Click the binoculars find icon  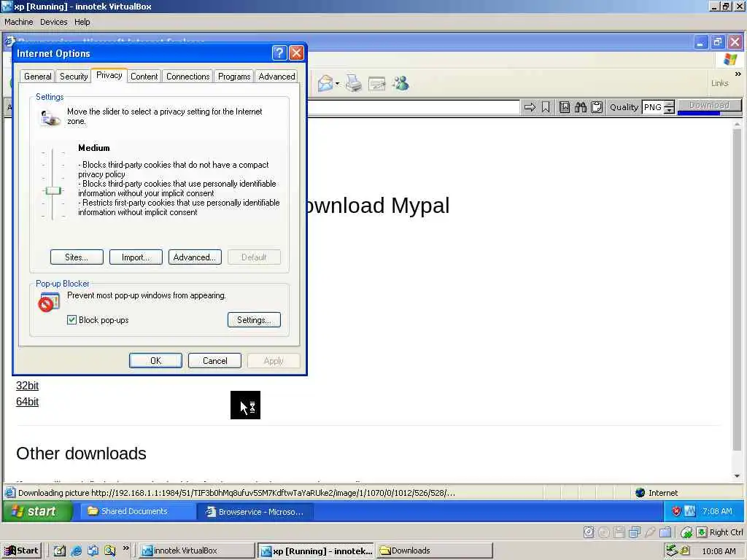pyautogui.click(x=580, y=107)
